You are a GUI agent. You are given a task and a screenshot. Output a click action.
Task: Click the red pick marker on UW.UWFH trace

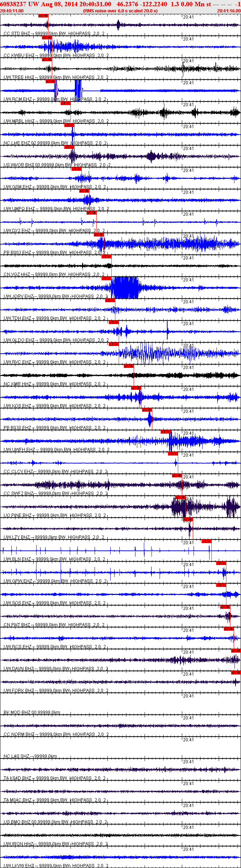pyautogui.click(x=165, y=432)
